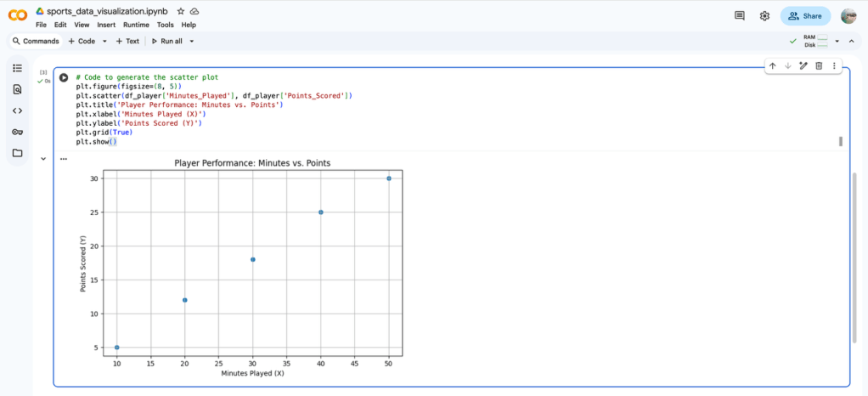Screen dimensions: 868x396
Task: Open Find and replace in sidebar
Action: (17, 89)
